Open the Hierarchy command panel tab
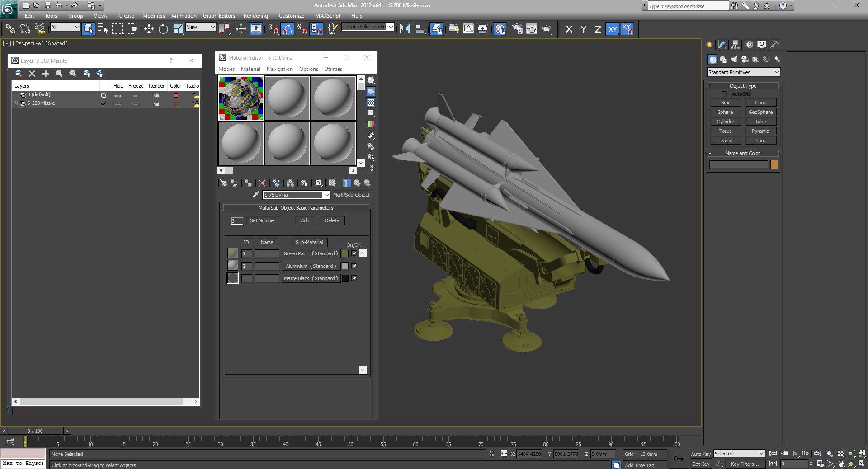 tap(735, 44)
